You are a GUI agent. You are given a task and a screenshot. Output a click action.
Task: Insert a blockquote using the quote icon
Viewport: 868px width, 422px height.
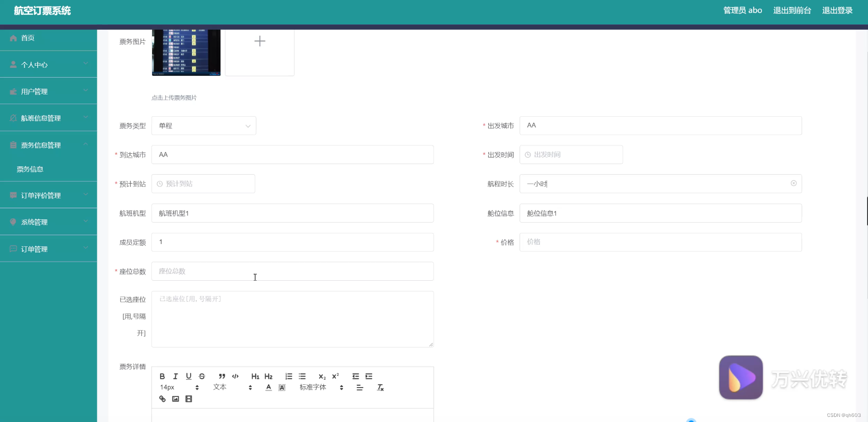222,376
